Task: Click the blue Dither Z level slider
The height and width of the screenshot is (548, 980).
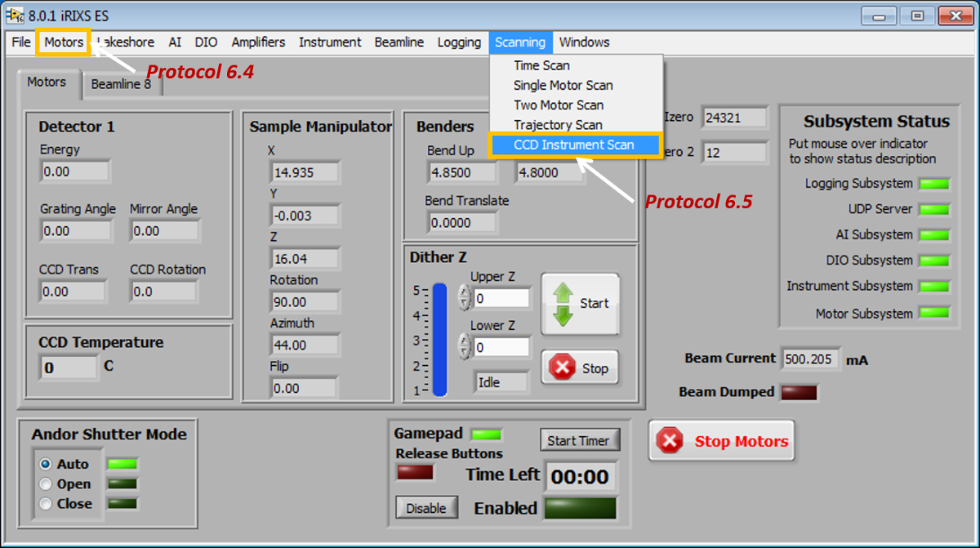Action: pos(440,340)
